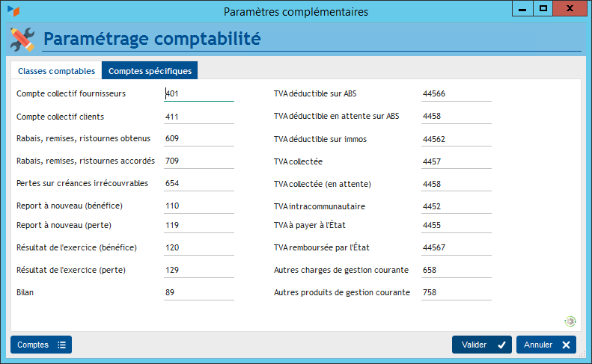Viewport: 592px width, 364px height.
Task: Close the window with the red X
Action: click(x=571, y=9)
